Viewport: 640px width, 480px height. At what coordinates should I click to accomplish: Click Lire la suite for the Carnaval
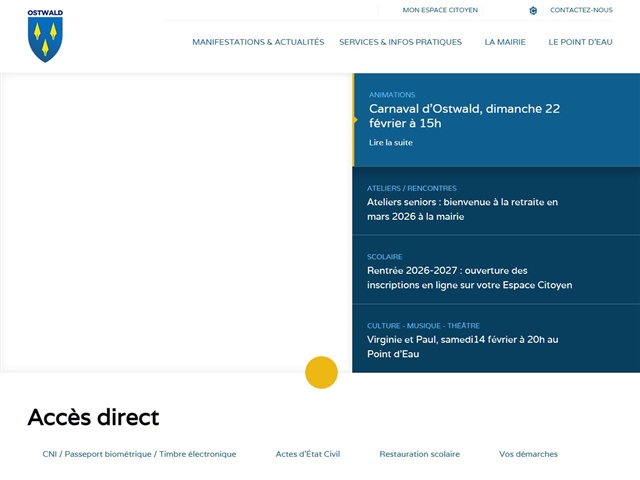click(x=391, y=142)
